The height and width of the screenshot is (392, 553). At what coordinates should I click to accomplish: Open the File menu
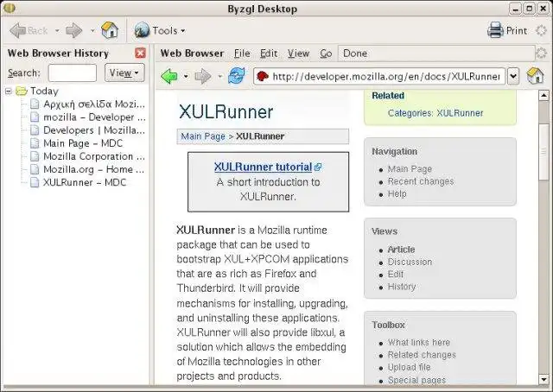click(x=242, y=54)
